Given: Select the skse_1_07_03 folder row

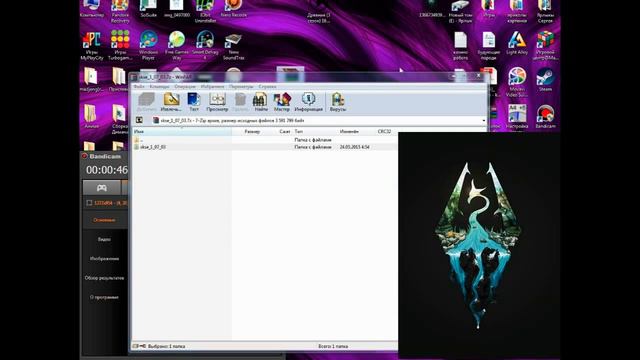Looking at the screenshot, I should [265, 147].
